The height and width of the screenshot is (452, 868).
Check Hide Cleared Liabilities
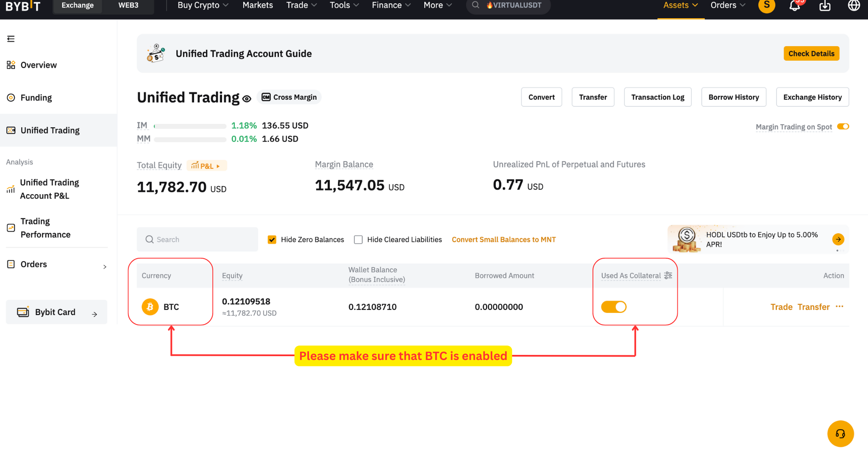pyautogui.click(x=359, y=240)
